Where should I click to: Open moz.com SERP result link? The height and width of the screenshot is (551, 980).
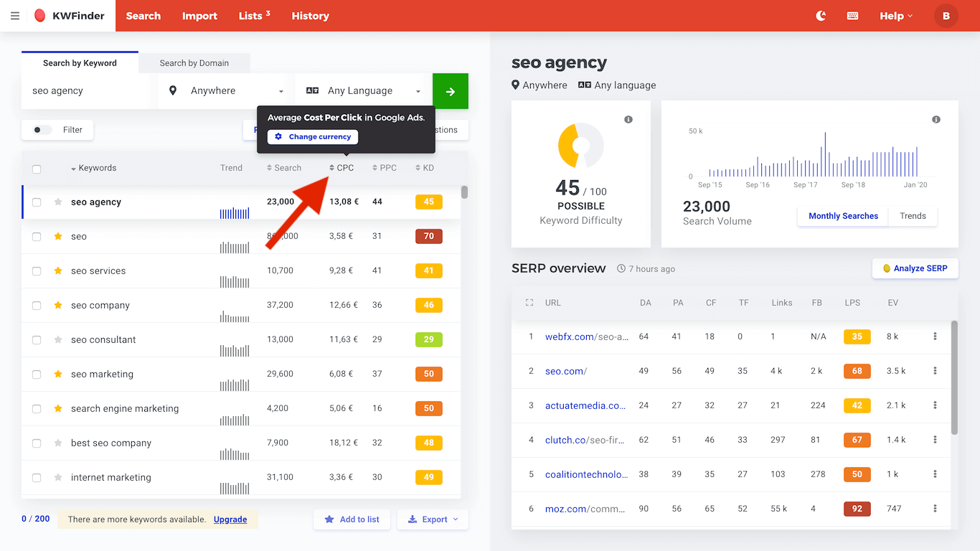[x=587, y=509]
